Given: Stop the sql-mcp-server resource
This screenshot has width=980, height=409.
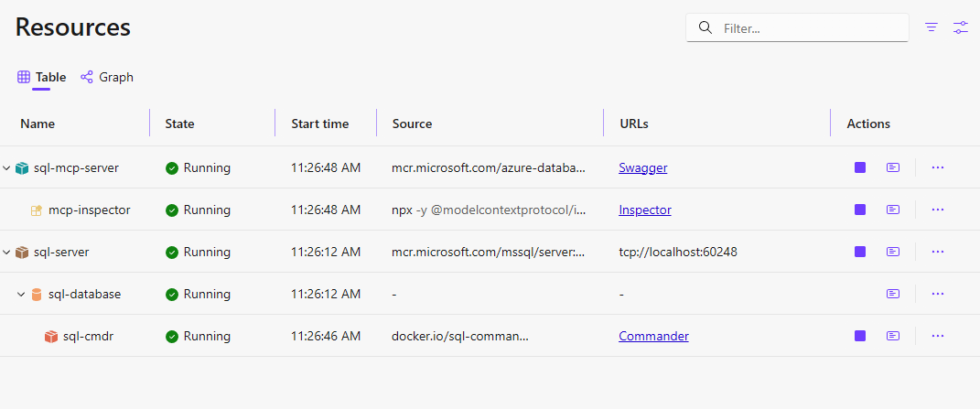Looking at the screenshot, I should (860, 167).
